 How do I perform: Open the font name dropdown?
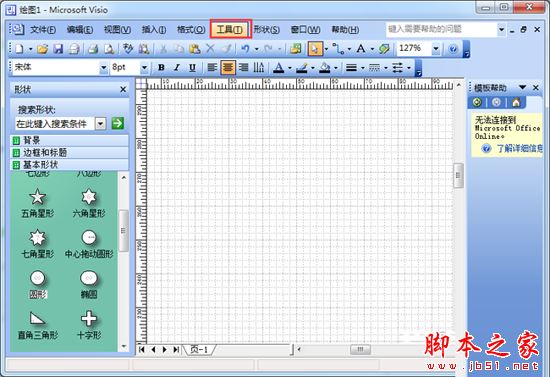[x=103, y=67]
